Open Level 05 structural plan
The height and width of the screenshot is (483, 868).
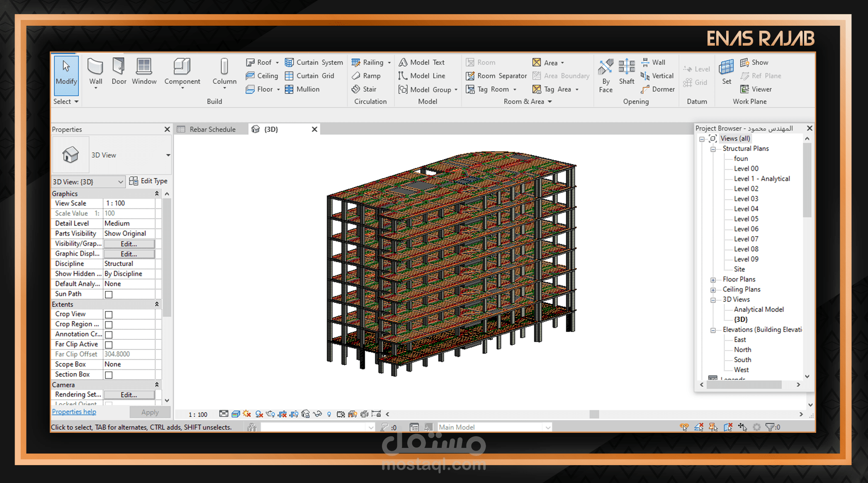pos(746,219)
